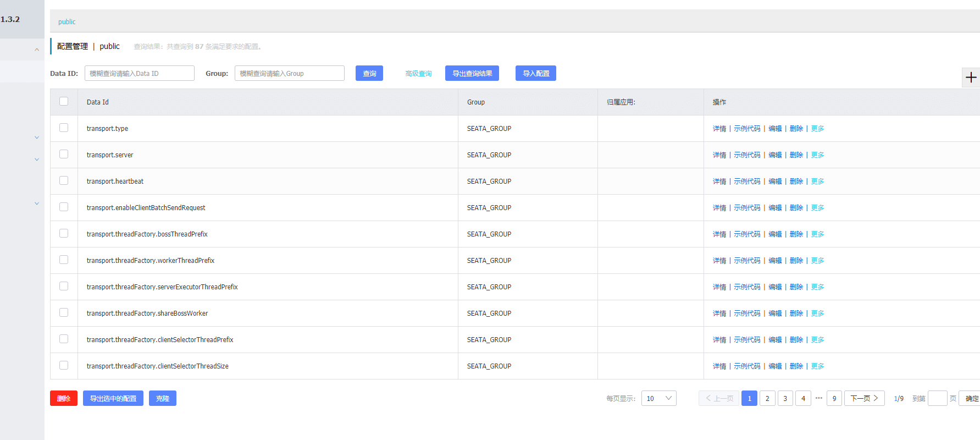980x440 pixels.
Task: Go to page 4 in pagination
Action: [x=803, y=398]
